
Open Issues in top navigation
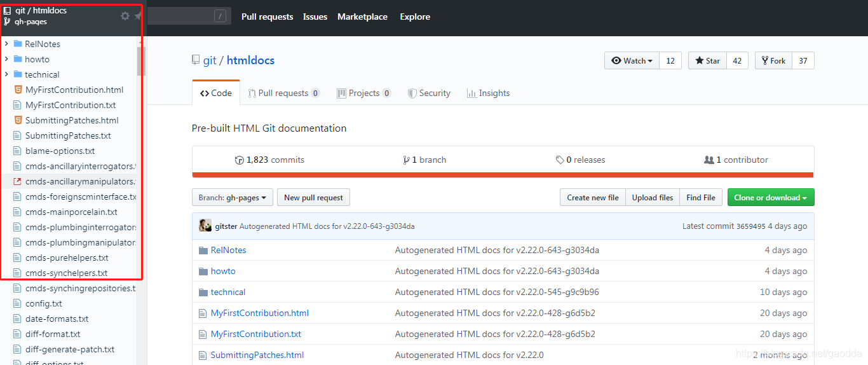[x=315, y=17]
